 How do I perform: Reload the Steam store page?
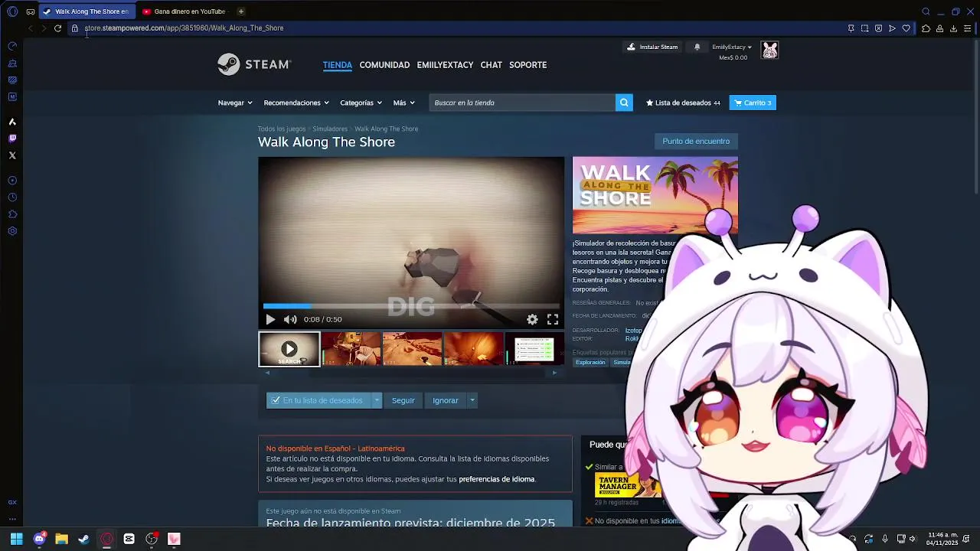coord(57,28)
